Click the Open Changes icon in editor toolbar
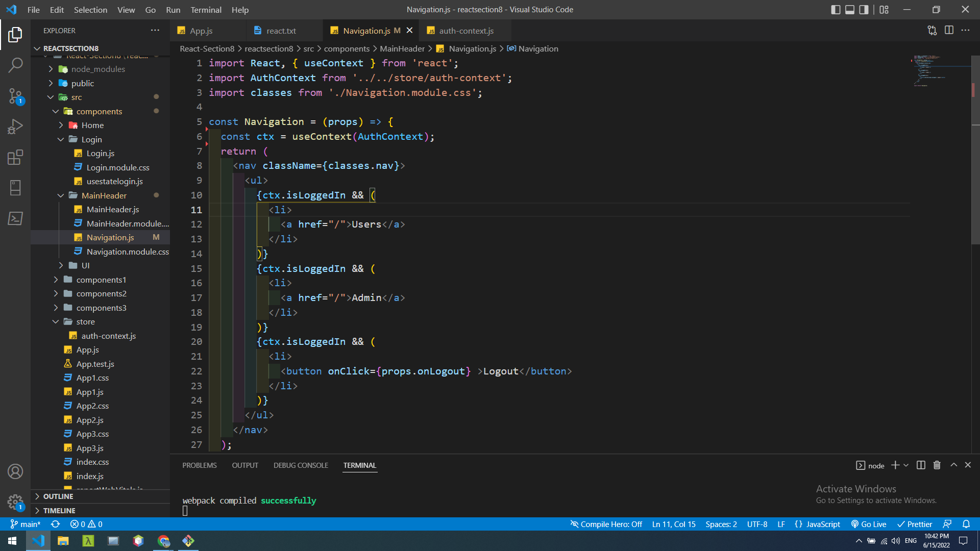980x551 pixels. pyautogui.click(x=932, y=31)
